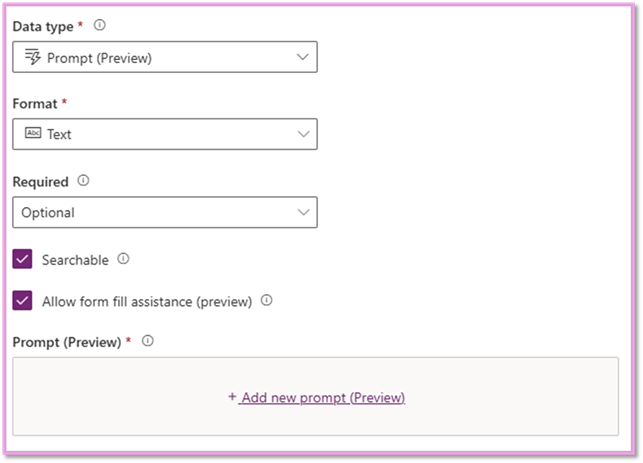Open the Add new prompt (Preview) link
Screen dimensions: 643x463
click(x=322, y=397)
